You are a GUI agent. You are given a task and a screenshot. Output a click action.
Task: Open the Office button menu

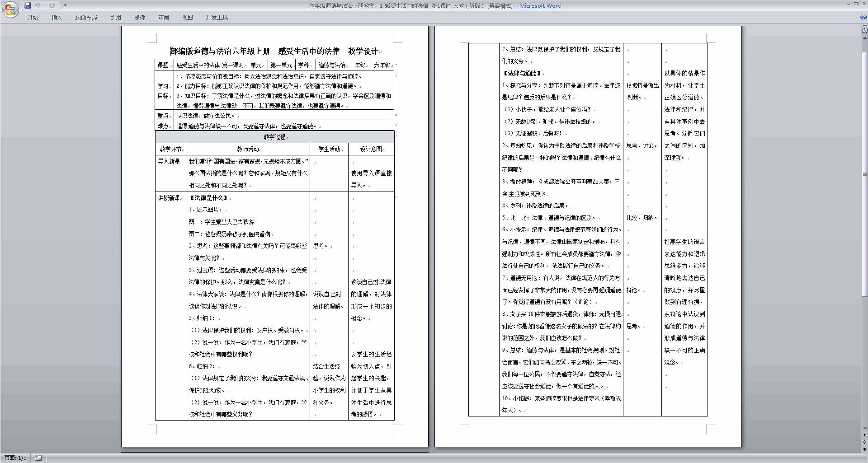coord(10,9)
